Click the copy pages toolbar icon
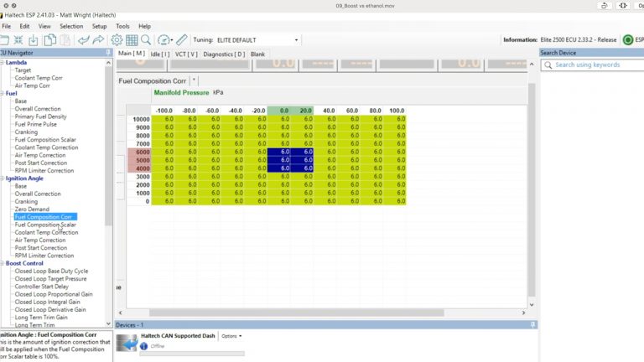 50,39
